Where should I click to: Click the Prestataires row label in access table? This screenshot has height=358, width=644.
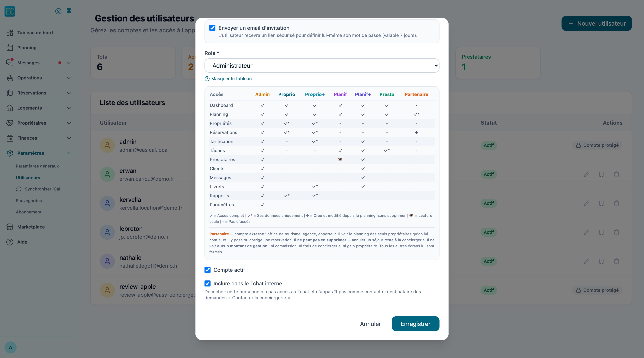(x=222, y=159)
